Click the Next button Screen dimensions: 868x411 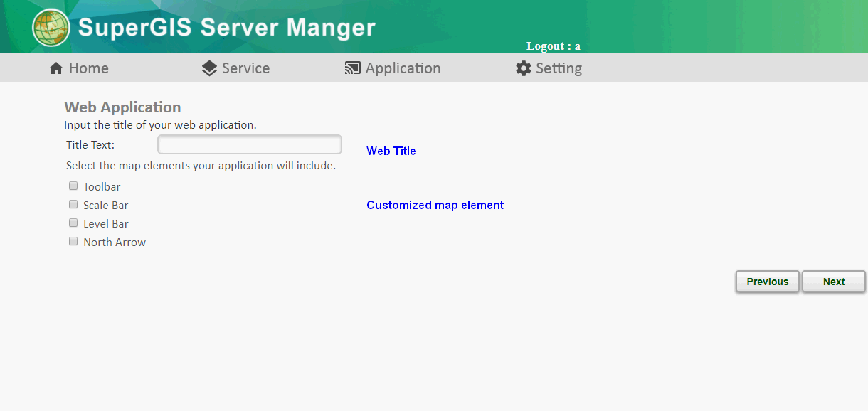[834, 282]
